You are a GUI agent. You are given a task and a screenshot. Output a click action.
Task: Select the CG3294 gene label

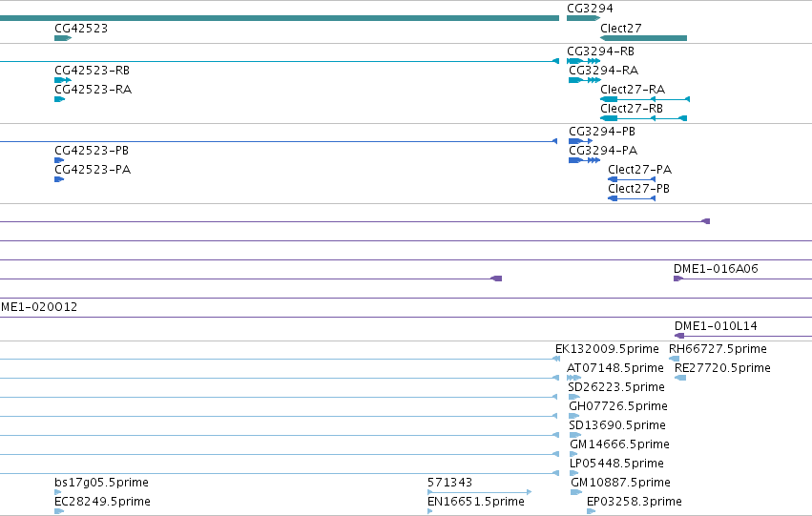tap(590, 9)
